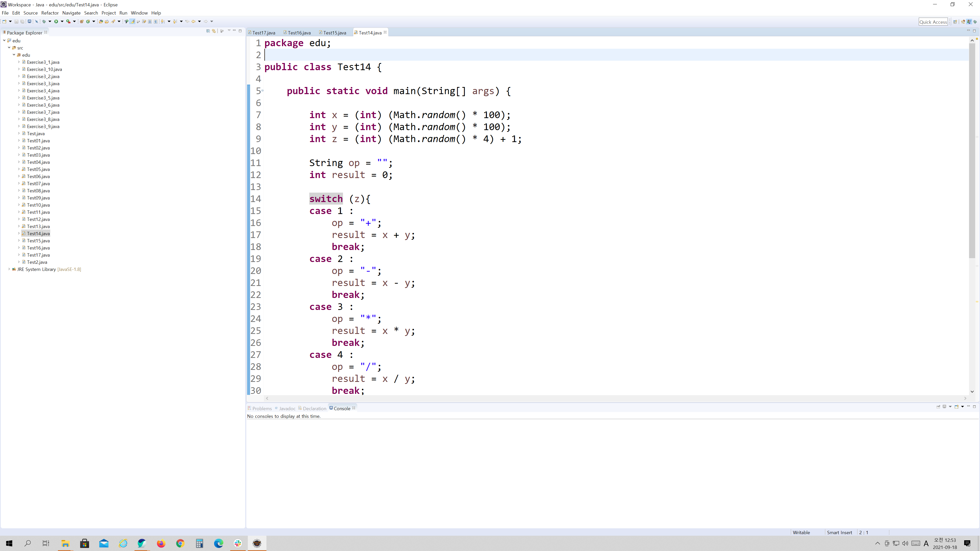Click the green Run button in toolbar
Screen dimensions: 980x551
click(x=56, y=21)
